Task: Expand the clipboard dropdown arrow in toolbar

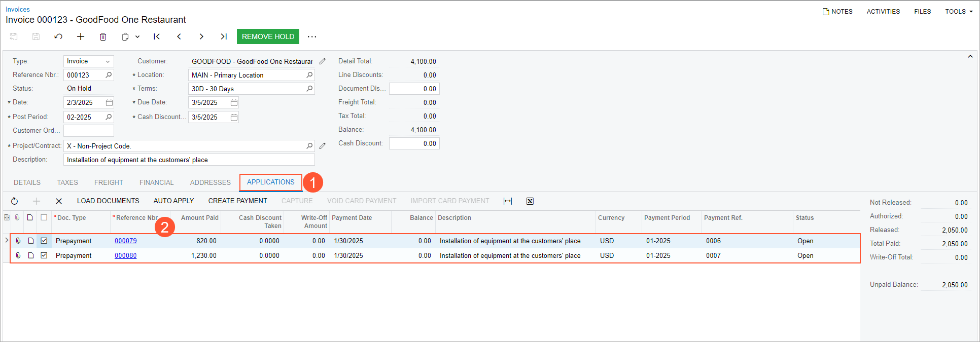Action: tap(137, 36)
